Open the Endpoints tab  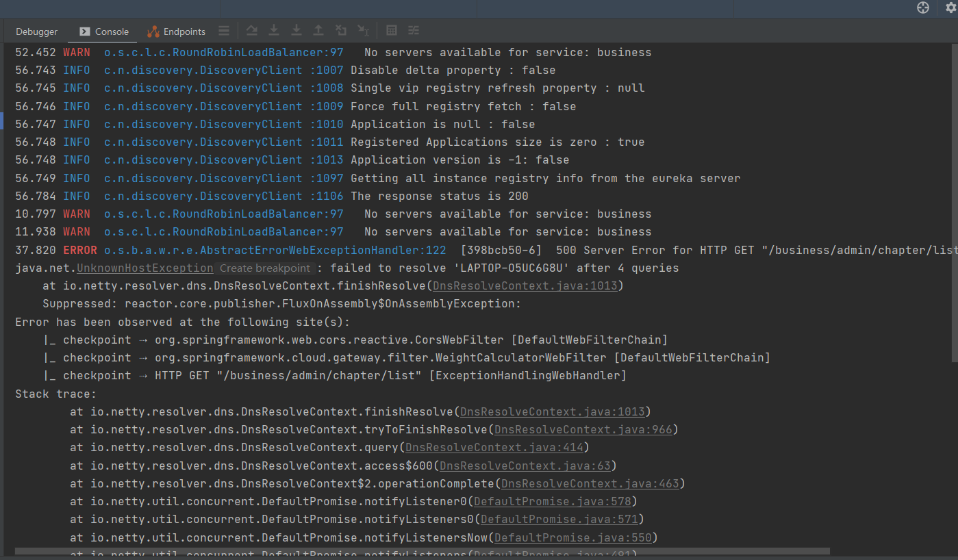176,31
